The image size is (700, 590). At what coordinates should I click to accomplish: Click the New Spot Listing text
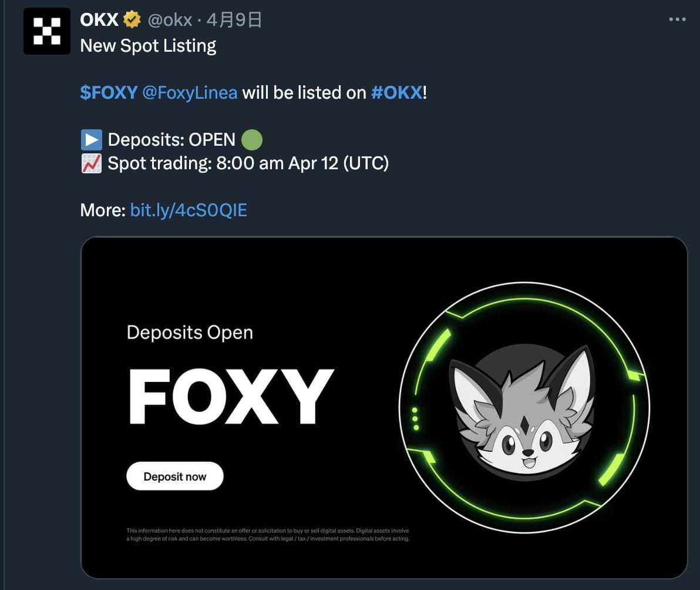148,46
